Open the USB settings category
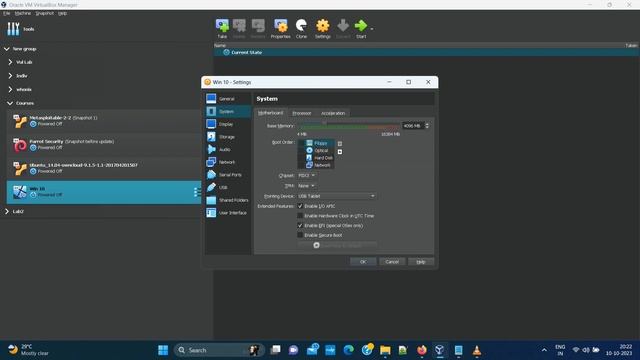This screenshot has width=640, height=360. (228, 187)
